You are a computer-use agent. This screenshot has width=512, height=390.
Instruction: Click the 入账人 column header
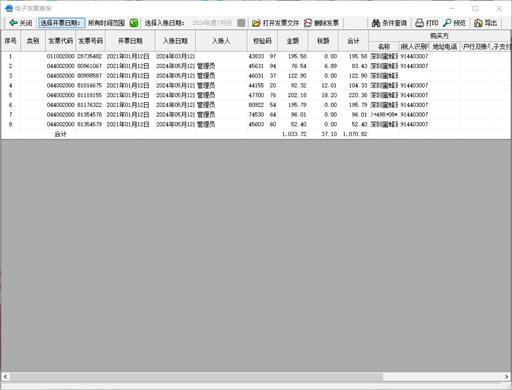pos(221,41)
